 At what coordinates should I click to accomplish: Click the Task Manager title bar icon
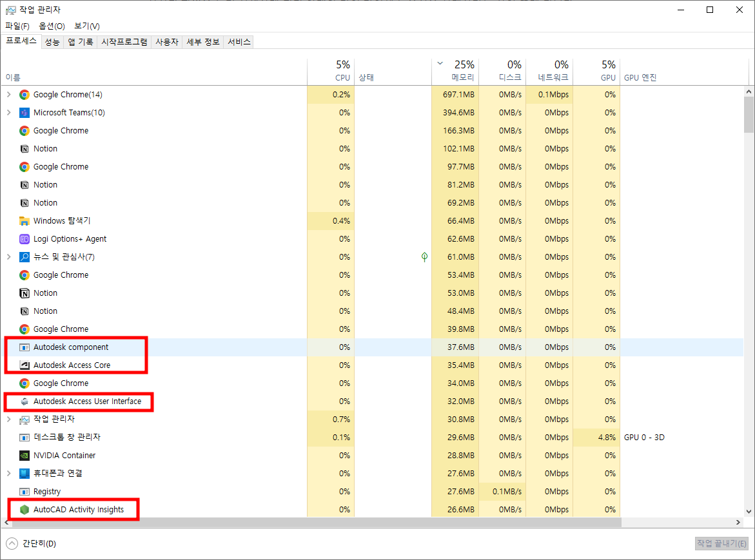point(10,10)
